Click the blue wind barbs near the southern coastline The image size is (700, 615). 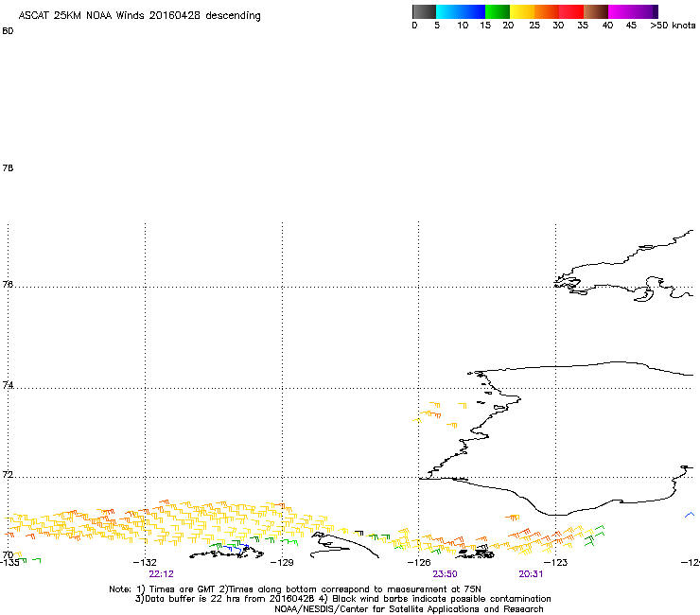coord(236,548)
